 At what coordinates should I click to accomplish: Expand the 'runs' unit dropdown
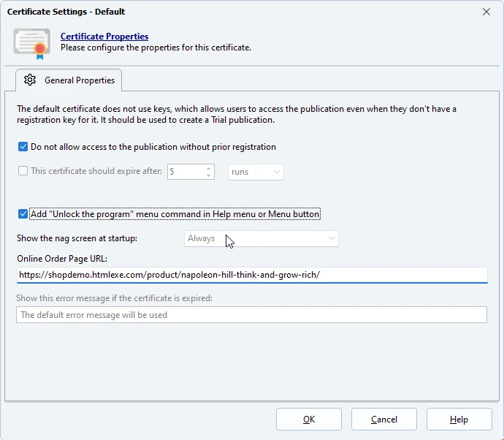(x=256, y=172)
